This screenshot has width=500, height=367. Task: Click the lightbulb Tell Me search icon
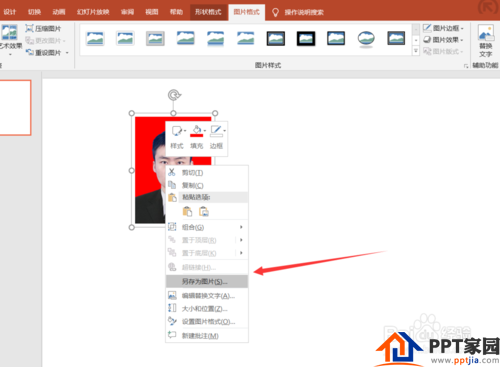pyautogui.click(x=275, y=12)
